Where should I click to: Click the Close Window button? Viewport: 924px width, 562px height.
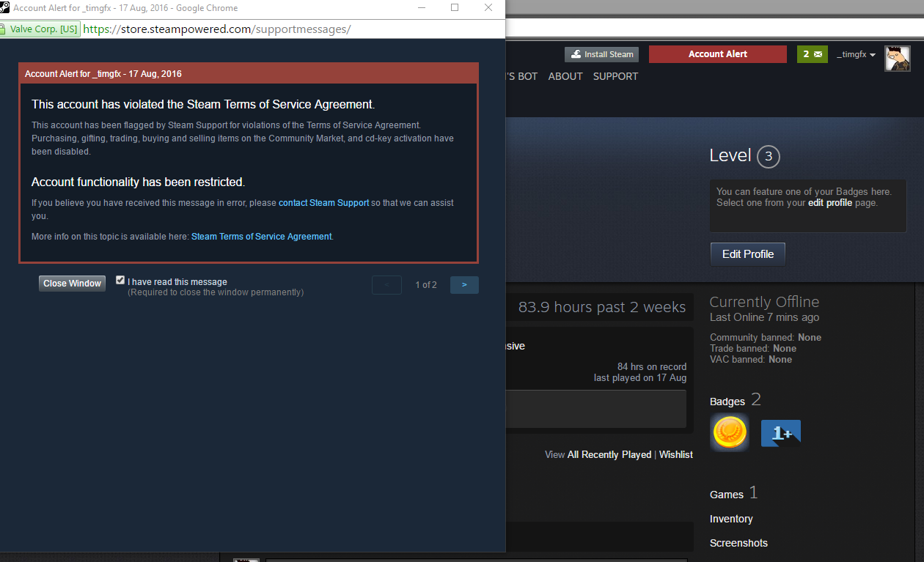(72, 284)
